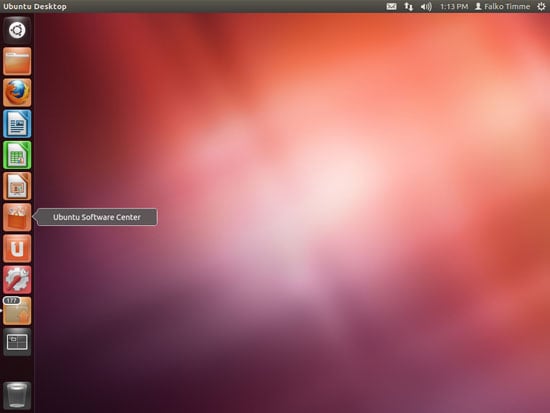
Task: Click the Ubuntu Software Center tooltip label
Action: pos(96,217)
